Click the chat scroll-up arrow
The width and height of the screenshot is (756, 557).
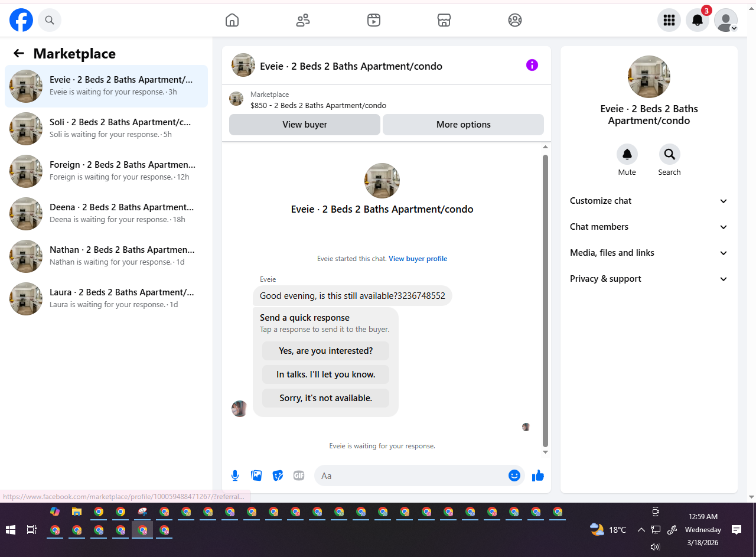[x=545, y=147]
